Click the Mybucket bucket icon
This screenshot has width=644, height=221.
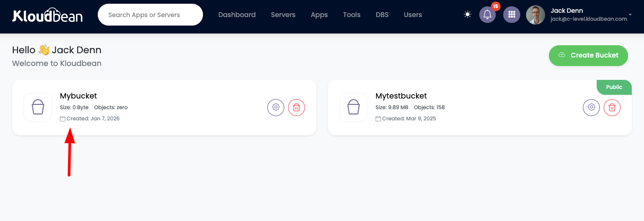click(38, 108)
